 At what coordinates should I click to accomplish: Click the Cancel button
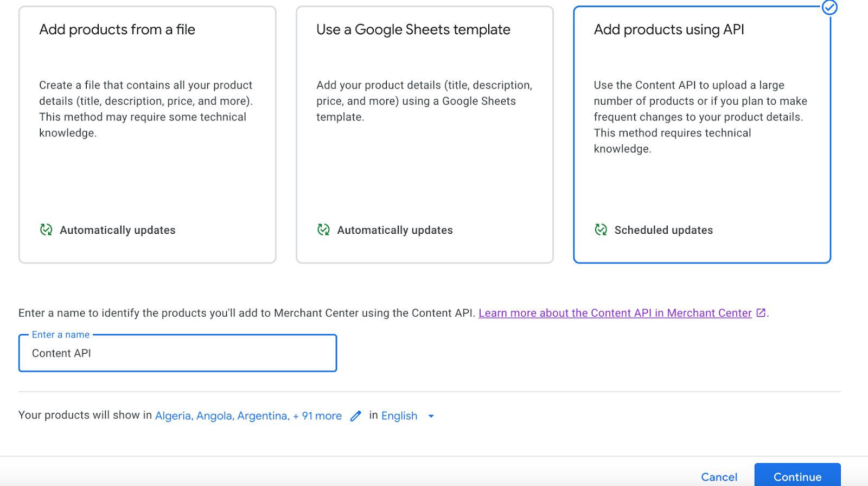click(719, 477)
